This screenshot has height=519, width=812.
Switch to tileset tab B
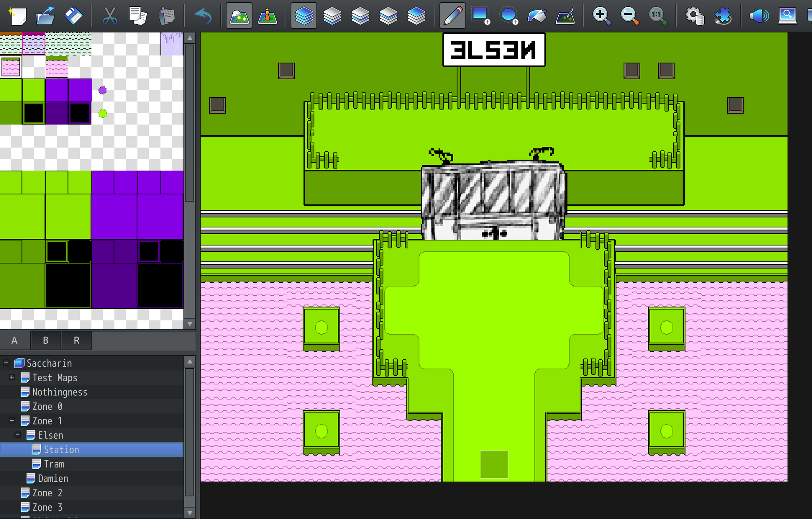45,340
